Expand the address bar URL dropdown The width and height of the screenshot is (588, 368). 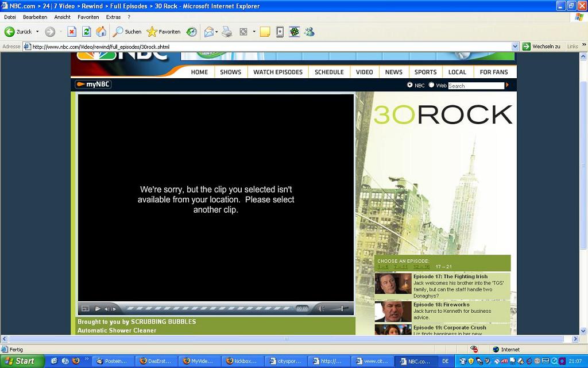tap(515, 47)
